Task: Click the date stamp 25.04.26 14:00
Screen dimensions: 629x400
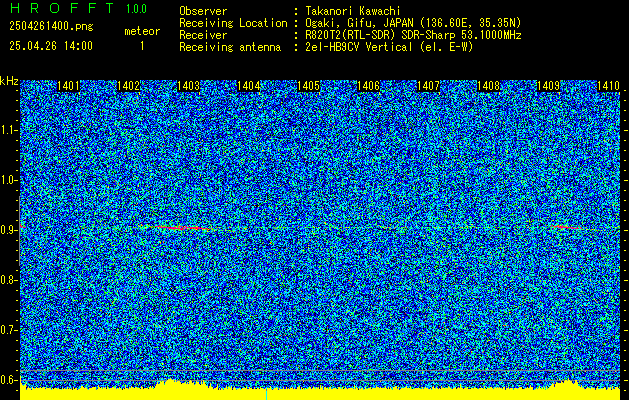Action: [51, 46]
